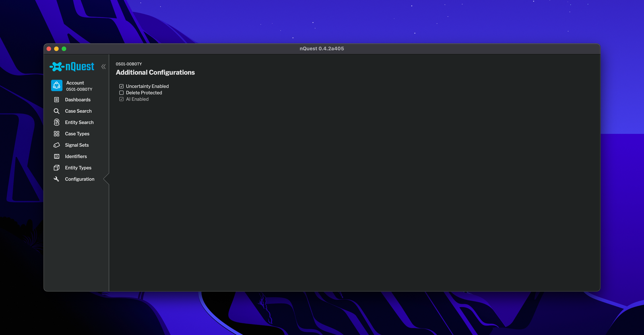
Task: Click the Signal Sets icon
Action: tap(57, 145)
